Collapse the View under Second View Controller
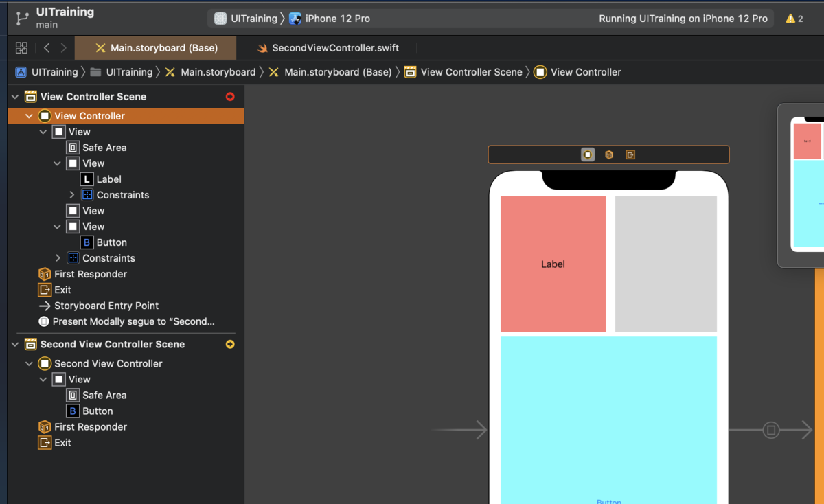This screenshot has height=504, width=824. (x=43, y=380)
